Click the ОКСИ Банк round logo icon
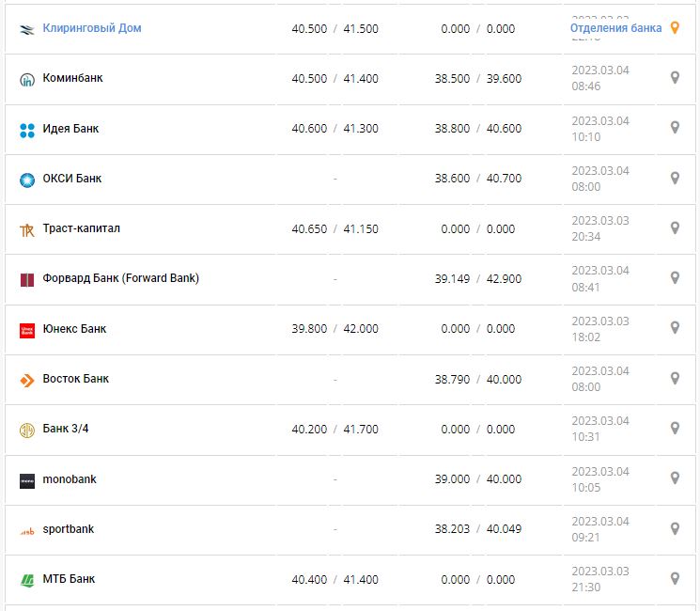 point(26,180)
